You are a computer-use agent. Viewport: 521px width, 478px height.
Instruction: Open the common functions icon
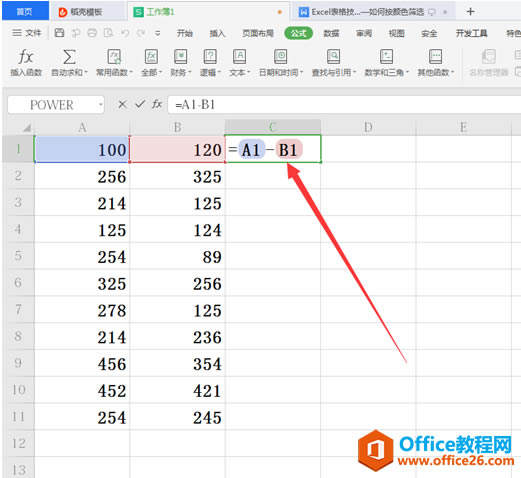click(x=114, y=57)
